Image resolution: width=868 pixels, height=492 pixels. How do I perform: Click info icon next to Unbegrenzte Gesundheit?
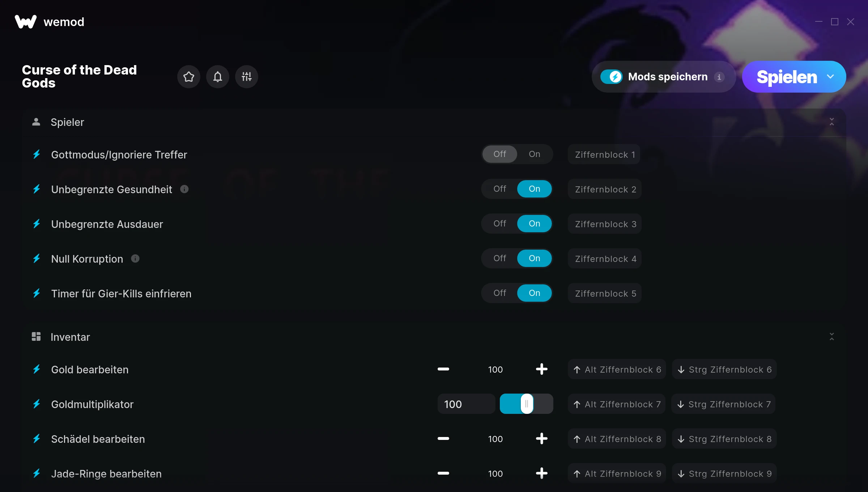point(184,189)
